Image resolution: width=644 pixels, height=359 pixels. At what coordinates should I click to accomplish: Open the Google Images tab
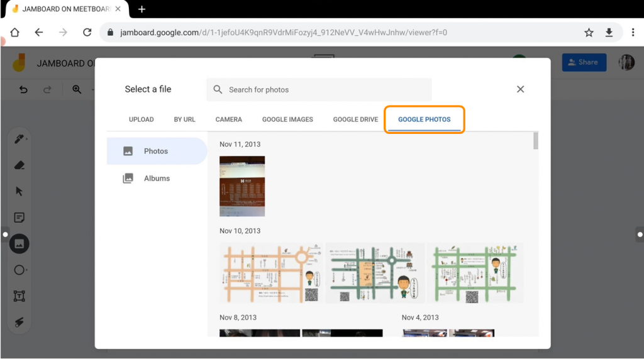(x=287, y=119)
